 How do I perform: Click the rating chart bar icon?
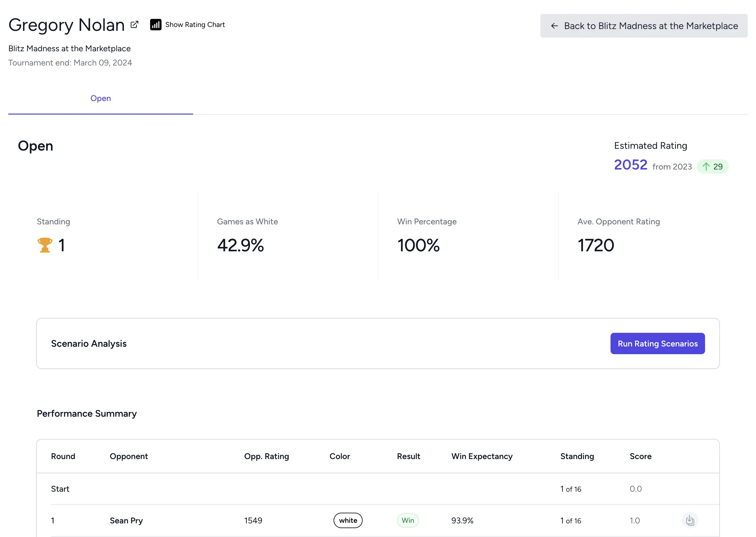click(156, 25)
